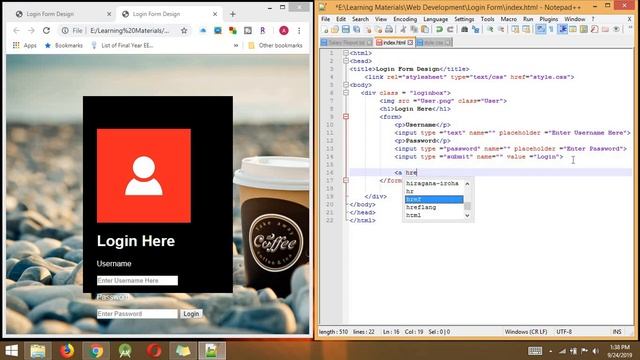The width and height of the screenshot is (640, 360).
Task: Toggle Synchronize vertical scrolling
Action: tap(515, 29)
